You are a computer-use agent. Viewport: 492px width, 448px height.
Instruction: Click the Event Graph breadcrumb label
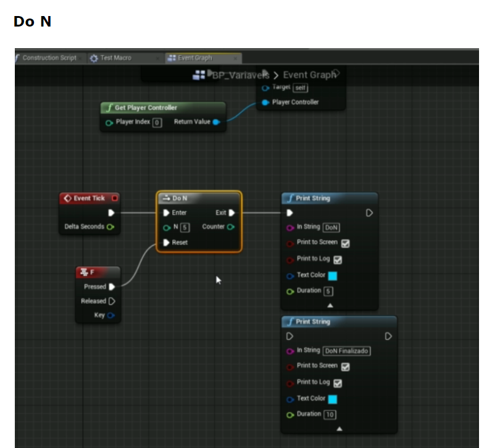pyautogui.click(x=309, y=75)
